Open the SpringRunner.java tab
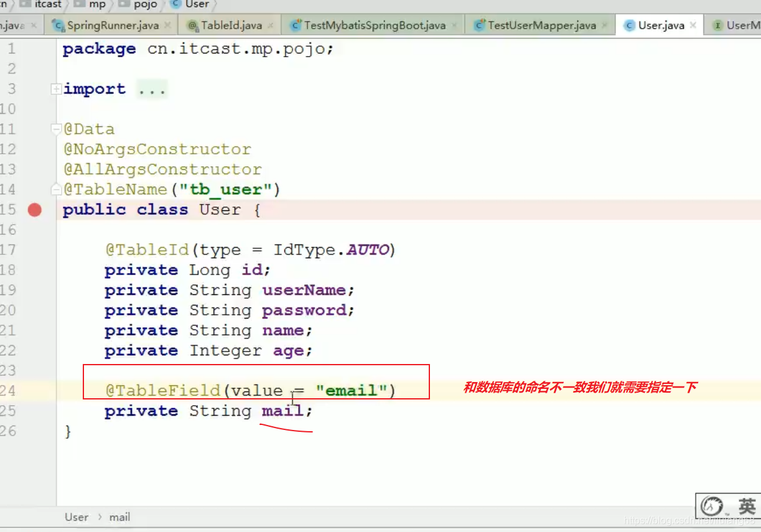Screen dimensions: 761x532 pyautogui.click(x=113, y=26)
